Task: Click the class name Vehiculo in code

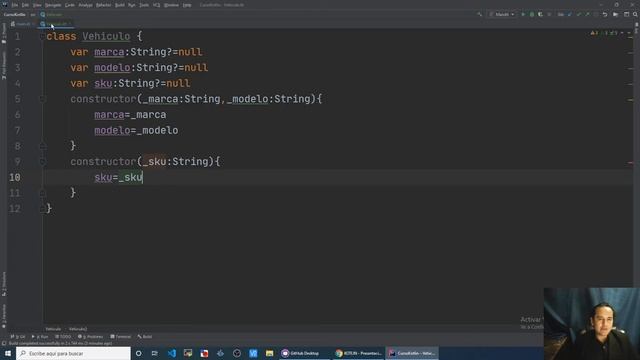Action: point(106,36)
